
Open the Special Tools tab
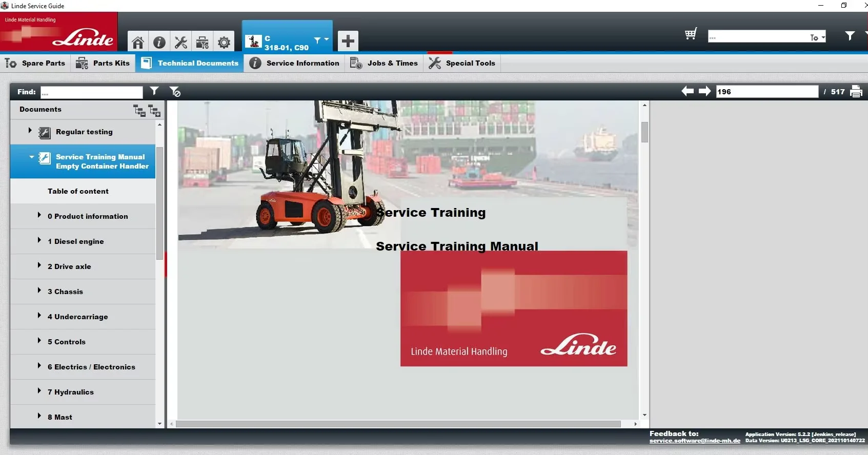pyautogui.click(x=462, y=63)
